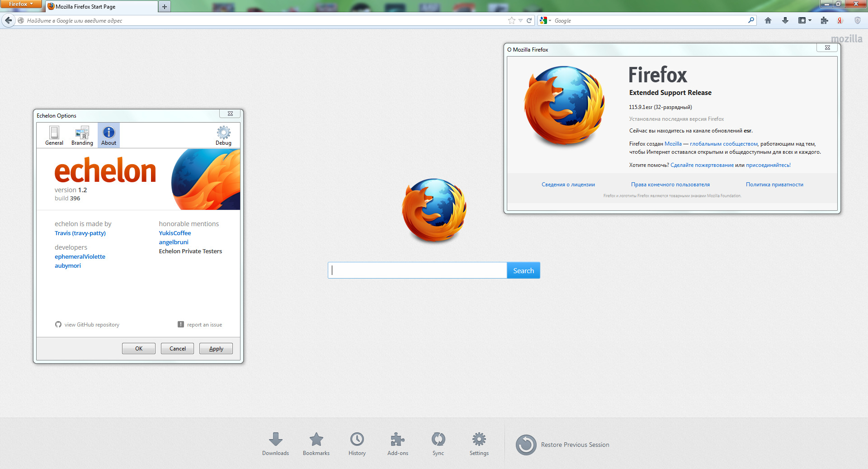
Task: Expand the bookmarks menu dropdown arrow
Action: (x=810, y=20)
